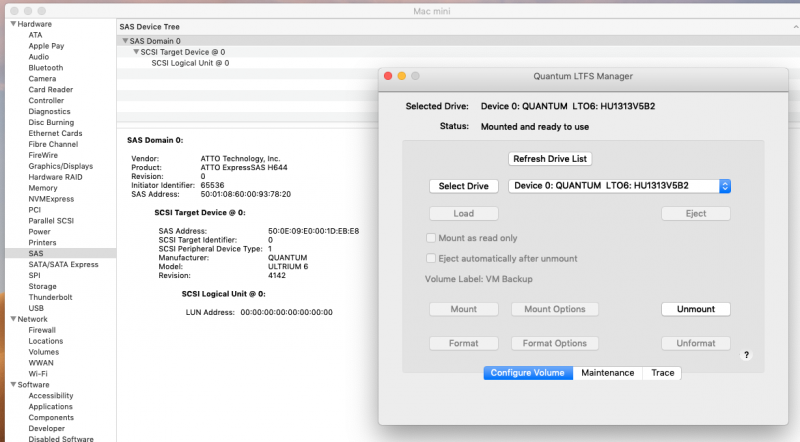This screenshot has height=442, width=800.
Task: Select NVMExpress in sidebar
Action: pos(51,199)
